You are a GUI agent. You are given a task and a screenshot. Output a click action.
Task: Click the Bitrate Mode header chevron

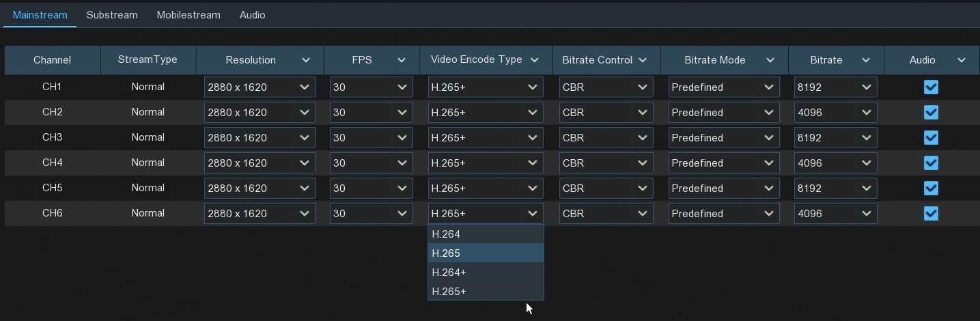coord(770,60)
